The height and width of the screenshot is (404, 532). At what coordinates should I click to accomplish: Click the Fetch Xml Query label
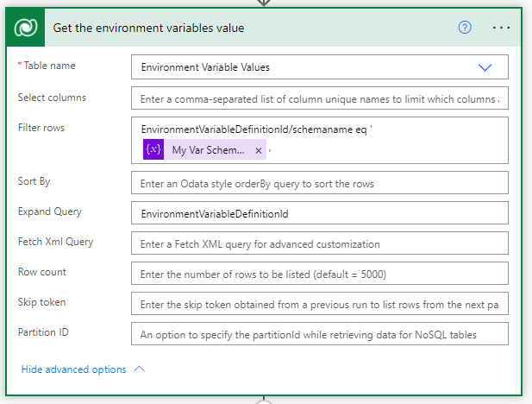55,242
